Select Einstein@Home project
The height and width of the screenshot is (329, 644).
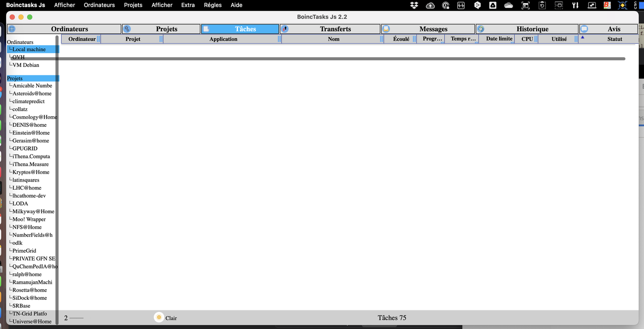(31, 133)
